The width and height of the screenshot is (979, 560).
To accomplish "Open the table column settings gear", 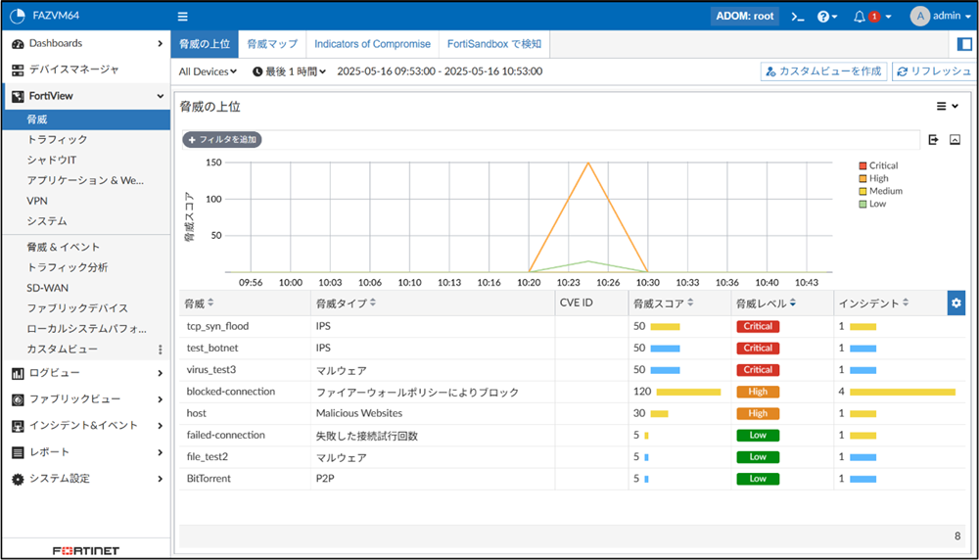I will click(956, 303).
